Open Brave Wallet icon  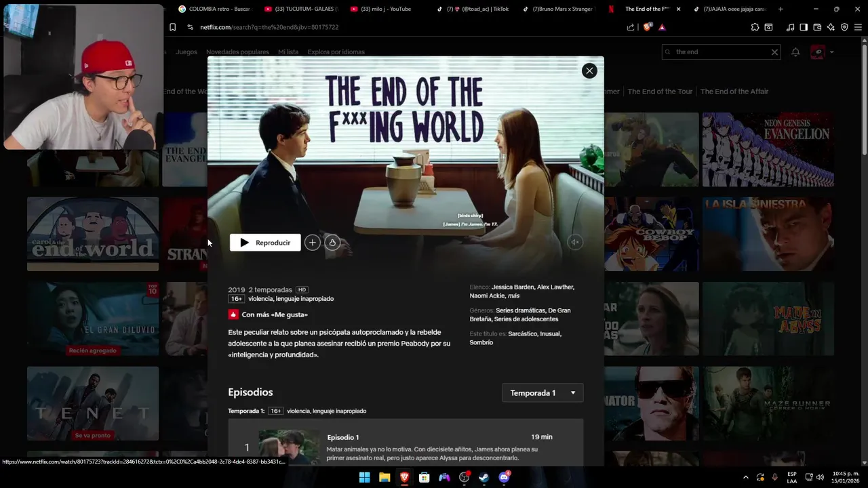pos(817,27)
